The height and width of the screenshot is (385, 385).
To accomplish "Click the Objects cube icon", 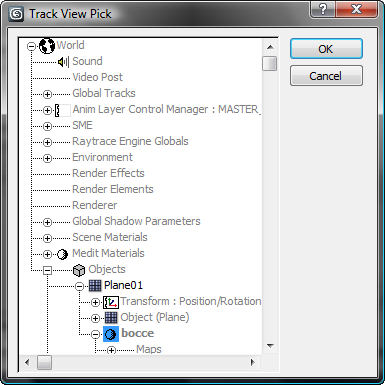I will click(x=79, y=270).
